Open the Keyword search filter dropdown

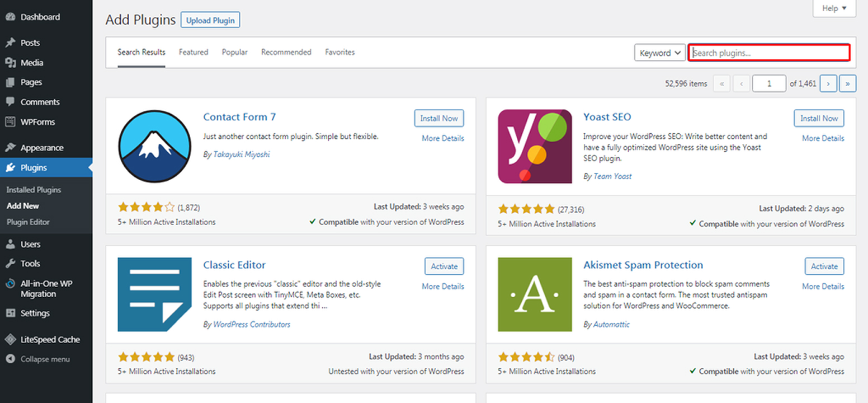click(x=659, y=52)
